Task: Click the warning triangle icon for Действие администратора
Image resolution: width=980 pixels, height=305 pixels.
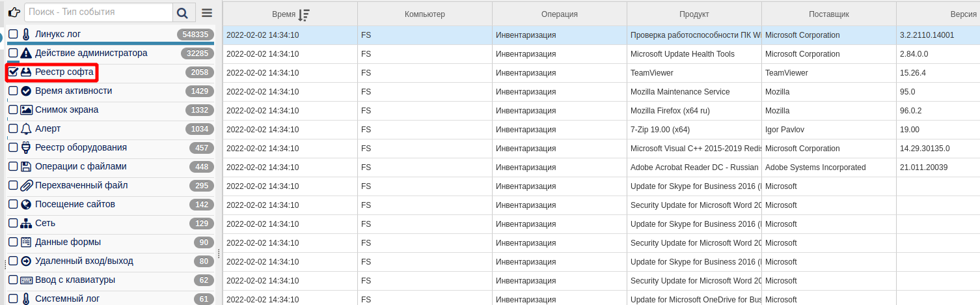Action: click(26, 53)
